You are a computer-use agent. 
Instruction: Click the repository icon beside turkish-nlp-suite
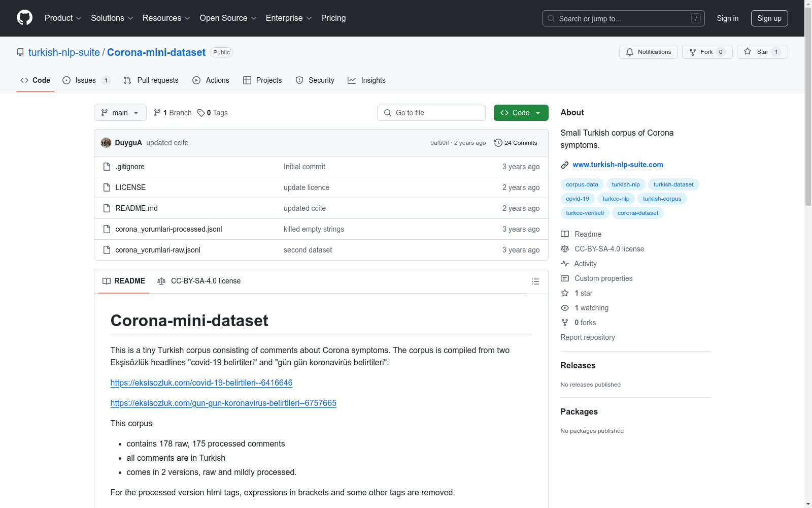click(20, 52)
